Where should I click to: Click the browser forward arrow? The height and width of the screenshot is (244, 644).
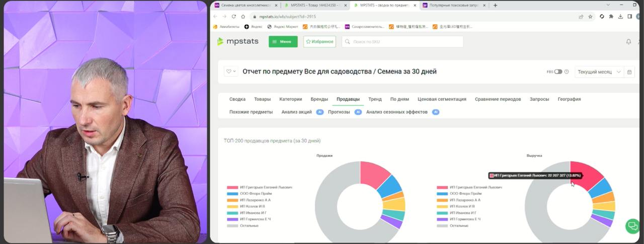(x=225, y=16)
